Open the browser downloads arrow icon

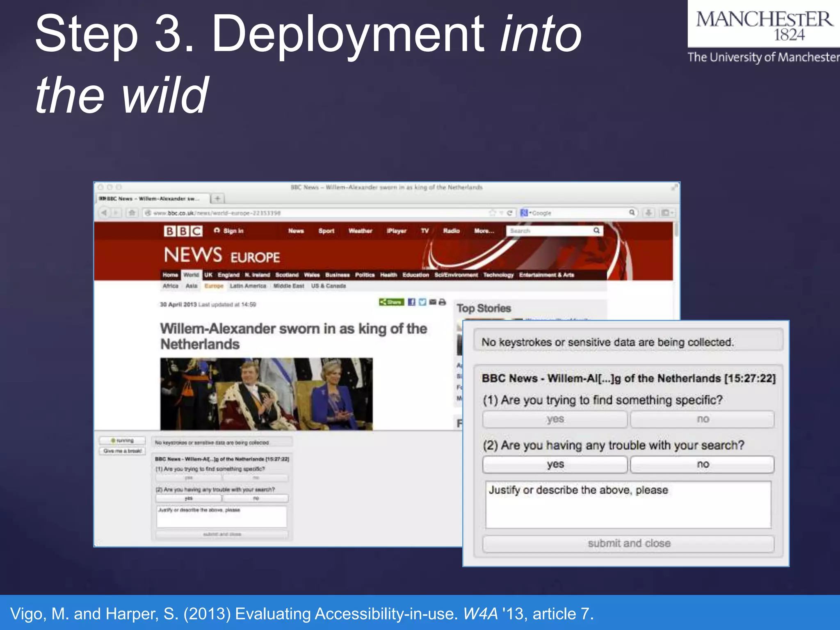pos(648,212)
